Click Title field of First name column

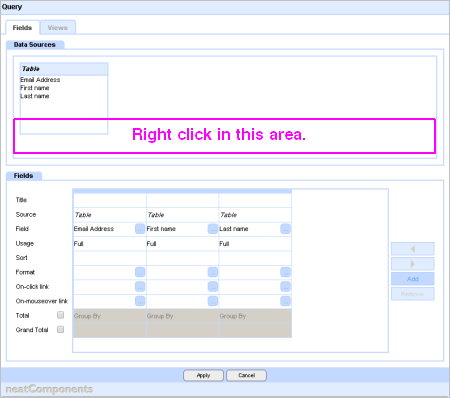tap(183, 200)
